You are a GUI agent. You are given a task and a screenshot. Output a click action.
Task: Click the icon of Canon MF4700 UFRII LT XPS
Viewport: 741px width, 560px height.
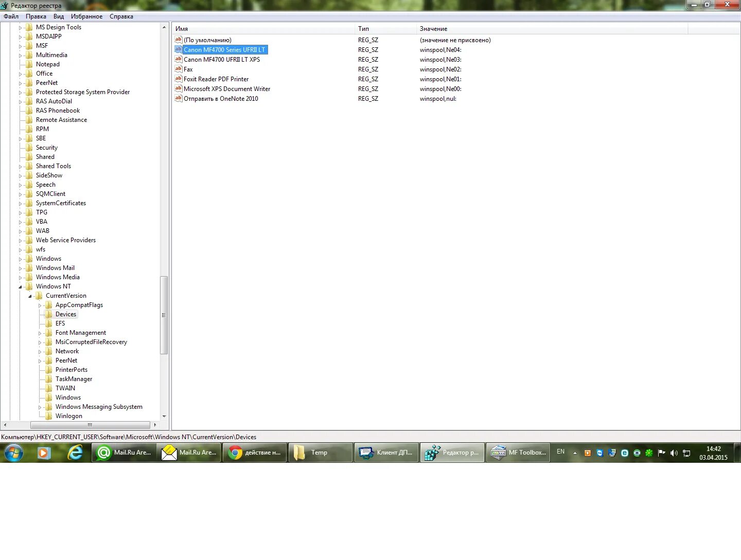click(x=179, y=59)
